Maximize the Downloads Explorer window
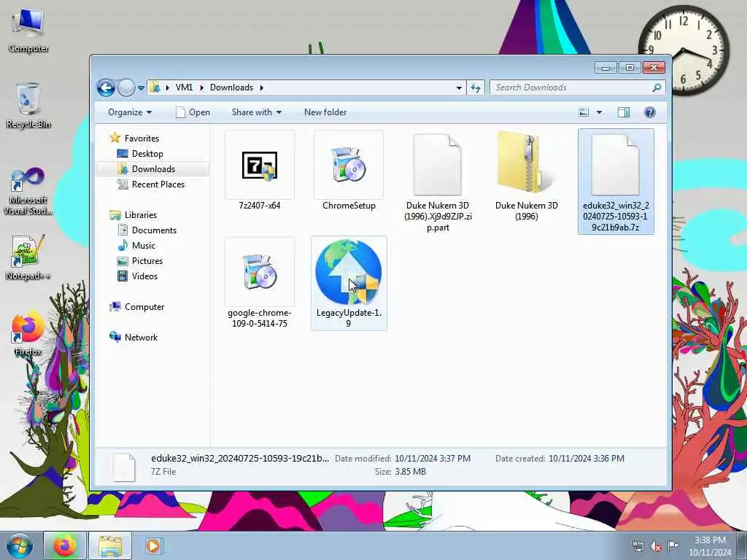 click(x=630, y=68)
